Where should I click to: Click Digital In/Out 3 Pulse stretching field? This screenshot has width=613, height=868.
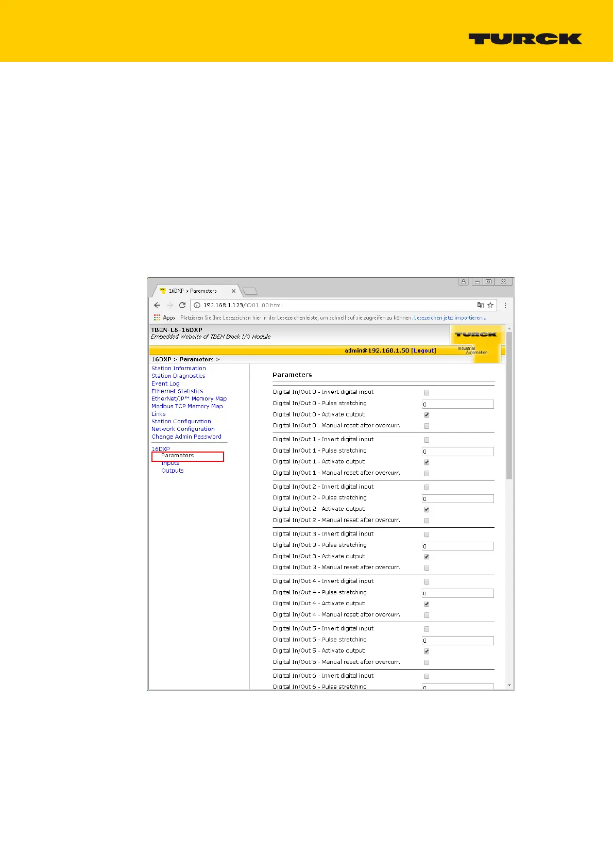coord(458,546)
